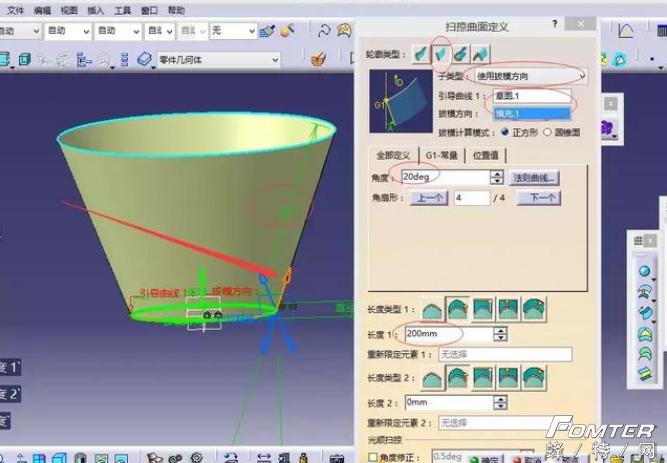Image resolution: width=667 pixels, height=463 pixels.
Task: Click the painter brush icon after 无 dropdown
Action: (x=267, y=31)
